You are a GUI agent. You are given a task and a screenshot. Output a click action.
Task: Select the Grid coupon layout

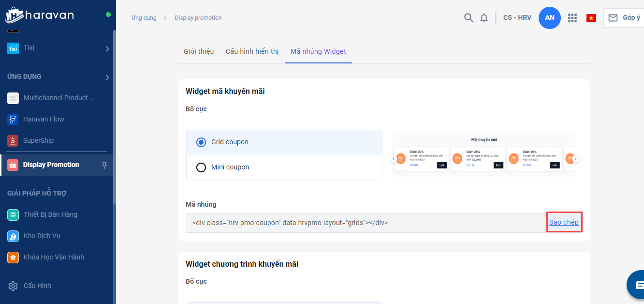[201, 142]
